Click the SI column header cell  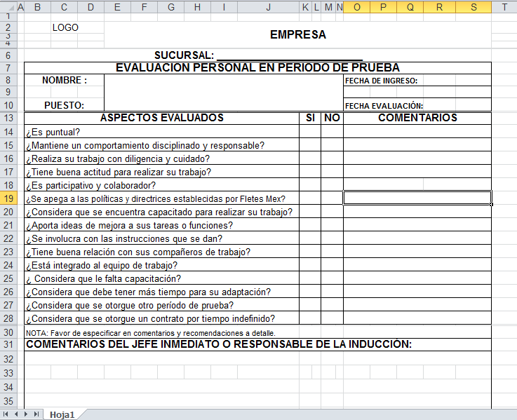[x=310, y=118]
